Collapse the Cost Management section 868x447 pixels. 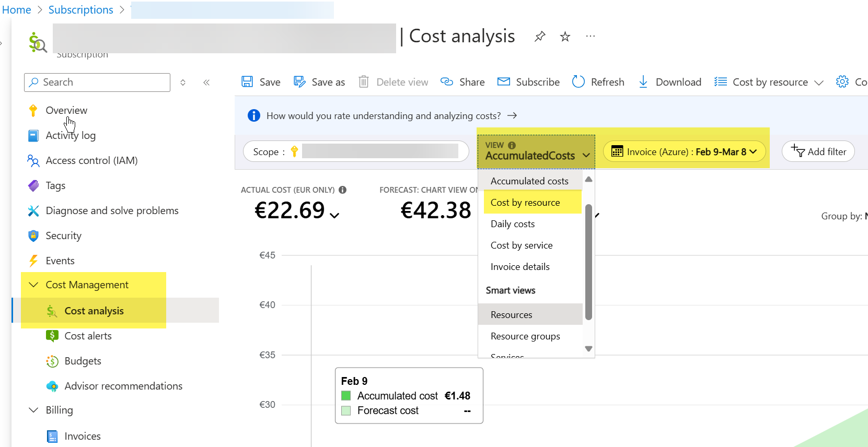pyautogui.click(x=33, y=285)
